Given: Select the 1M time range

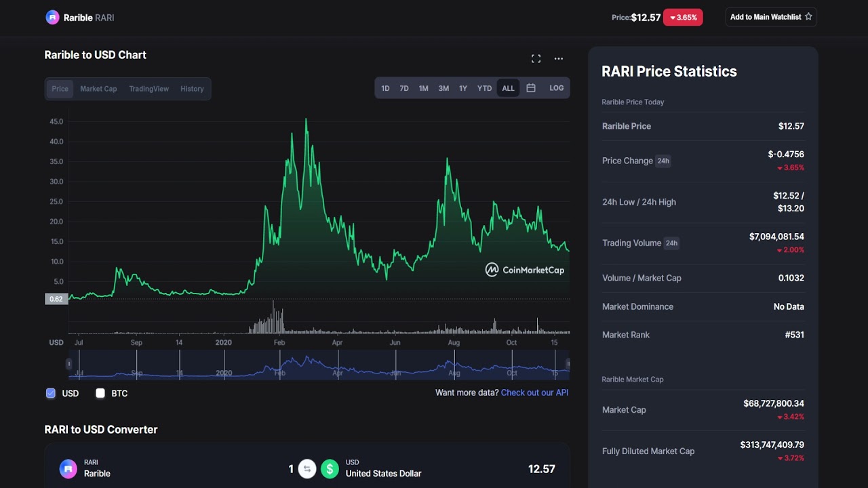Looking at the screenshot, I should point(424,88).
